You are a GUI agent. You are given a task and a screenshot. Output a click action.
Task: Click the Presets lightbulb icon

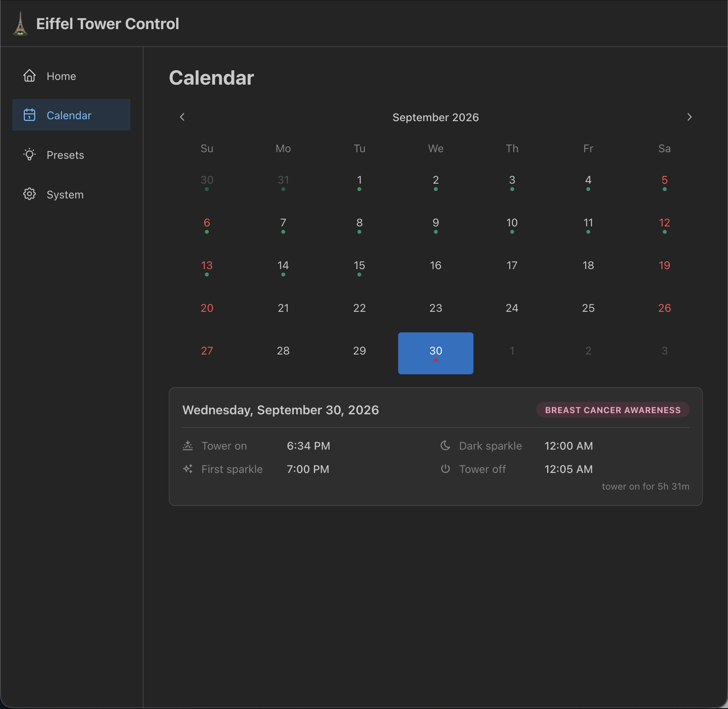[x=29, y=155]
